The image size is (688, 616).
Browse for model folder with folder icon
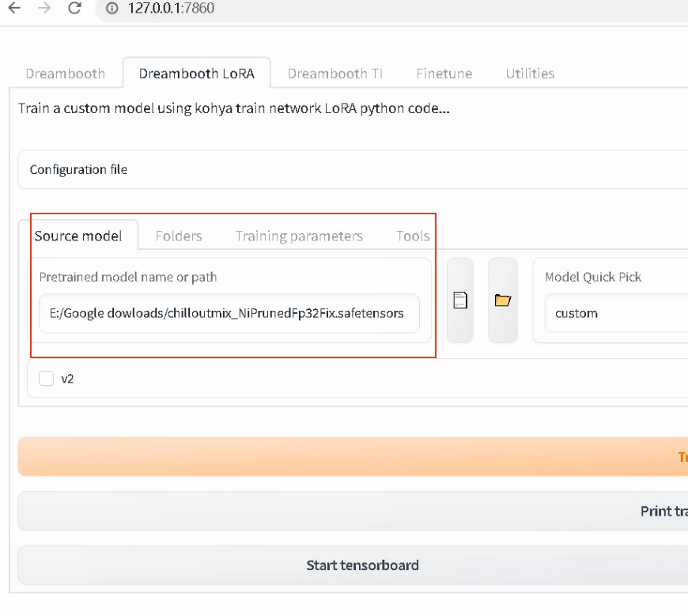tap(503, 300)
